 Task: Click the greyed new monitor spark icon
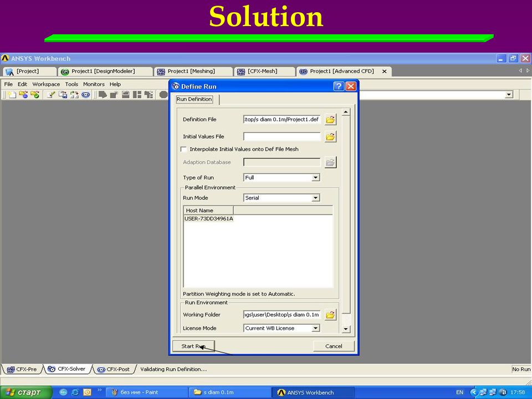[114, 95]
